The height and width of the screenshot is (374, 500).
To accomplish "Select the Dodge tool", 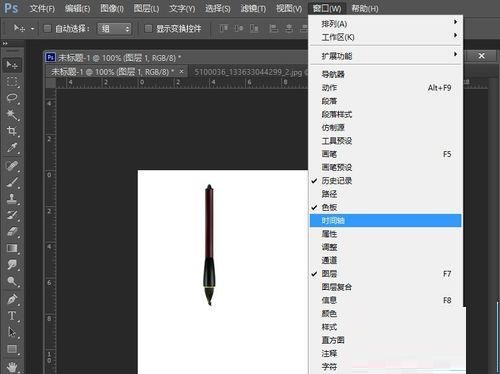I will point(12,281).
